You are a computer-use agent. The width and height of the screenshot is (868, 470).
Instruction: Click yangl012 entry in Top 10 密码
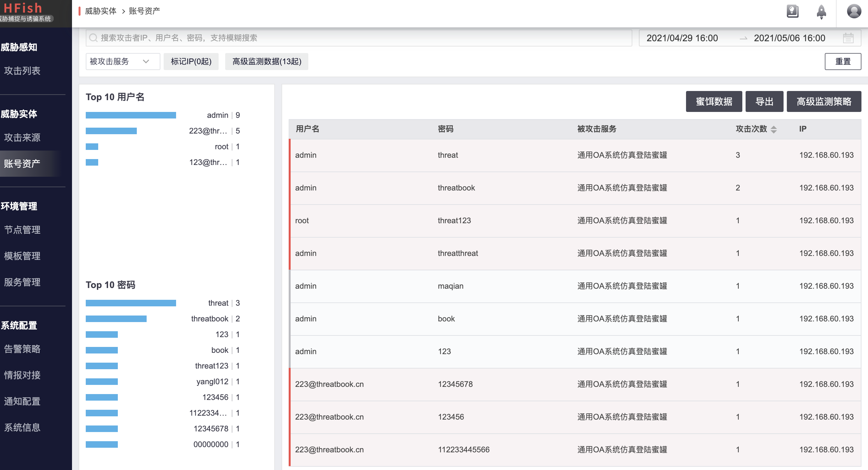(x=163, y=382)
